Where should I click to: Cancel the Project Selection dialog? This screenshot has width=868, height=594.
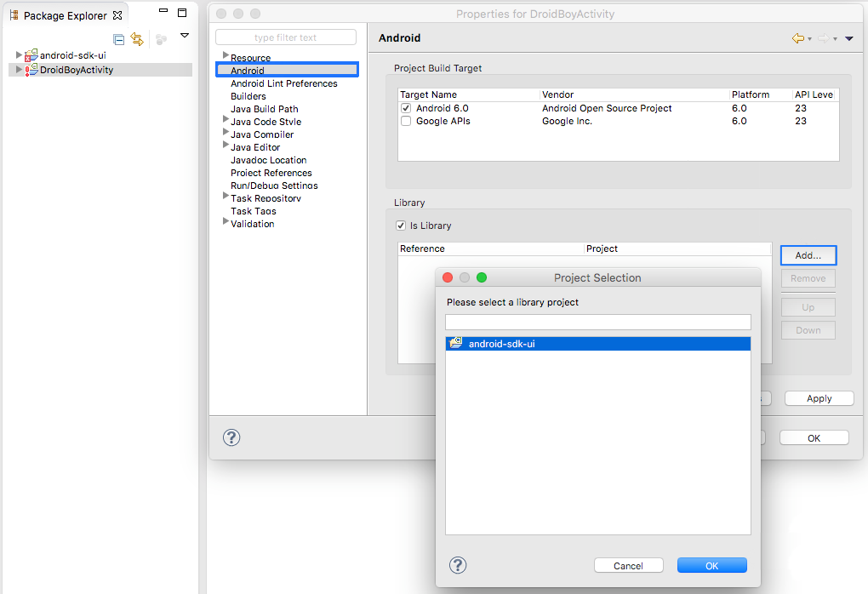[628, 566]
